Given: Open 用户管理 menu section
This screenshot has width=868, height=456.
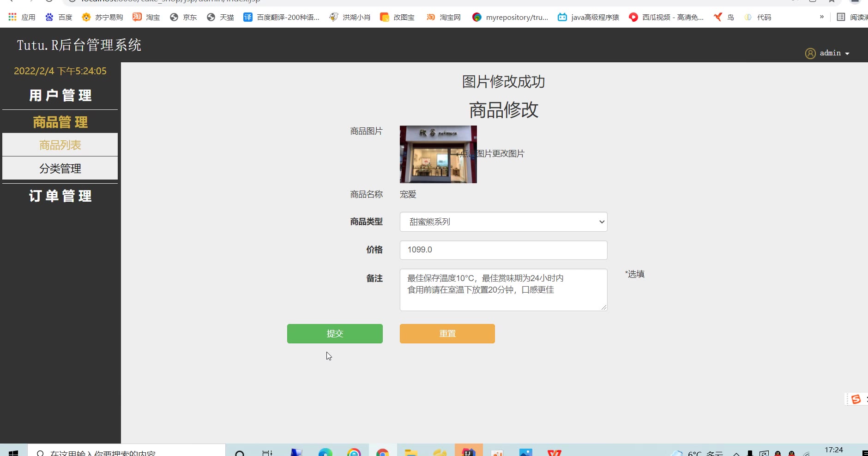Looking at the screenshot, I should (60, 96).
